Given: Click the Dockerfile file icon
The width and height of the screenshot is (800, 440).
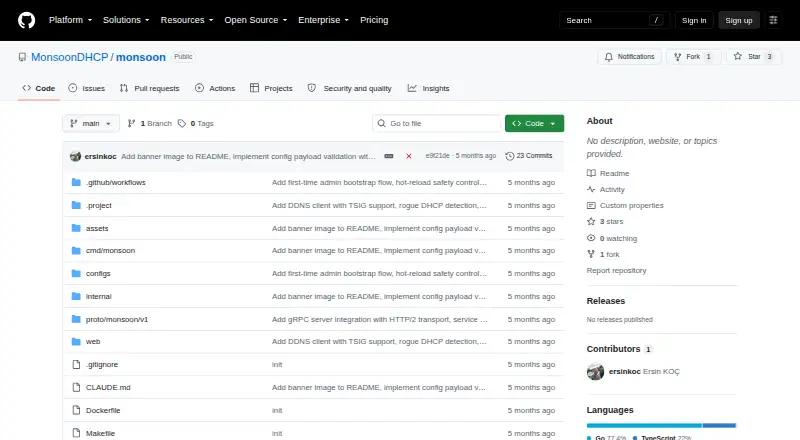Looking at the screenshot, I should tap(76, 410).
